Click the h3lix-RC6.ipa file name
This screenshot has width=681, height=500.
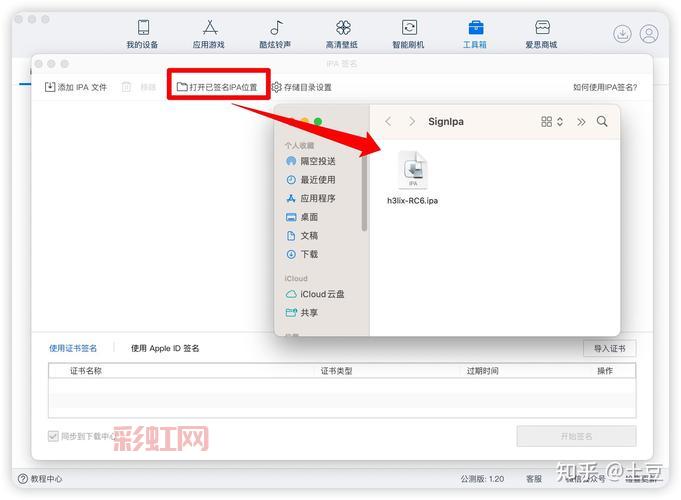pos(413,201)
